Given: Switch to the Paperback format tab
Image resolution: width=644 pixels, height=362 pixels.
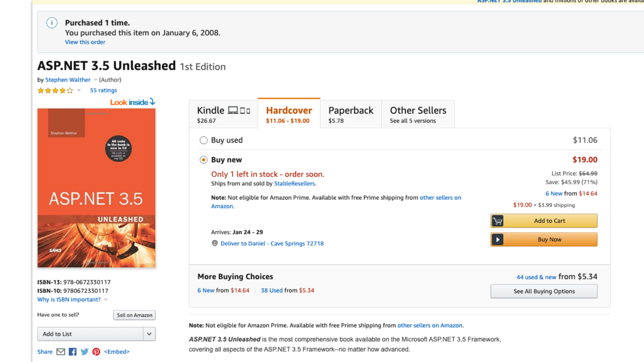Looking at the screenshot, I should point(351,114).
